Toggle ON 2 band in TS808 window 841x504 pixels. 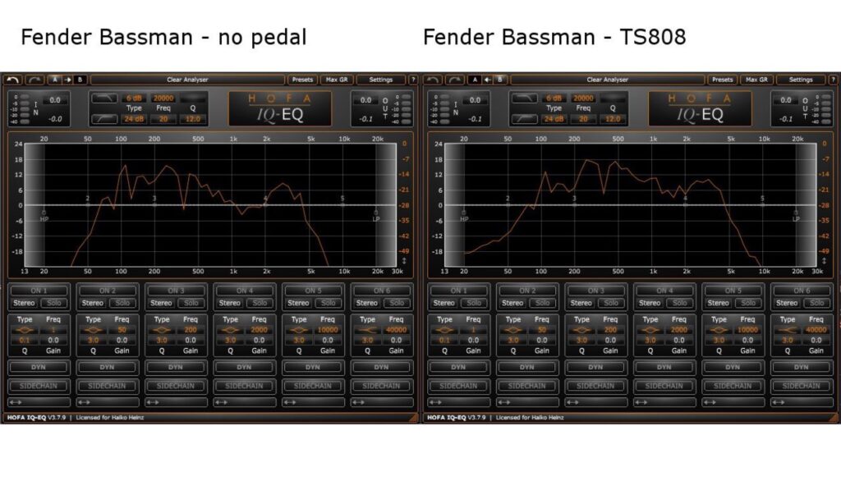pos(527,291)
